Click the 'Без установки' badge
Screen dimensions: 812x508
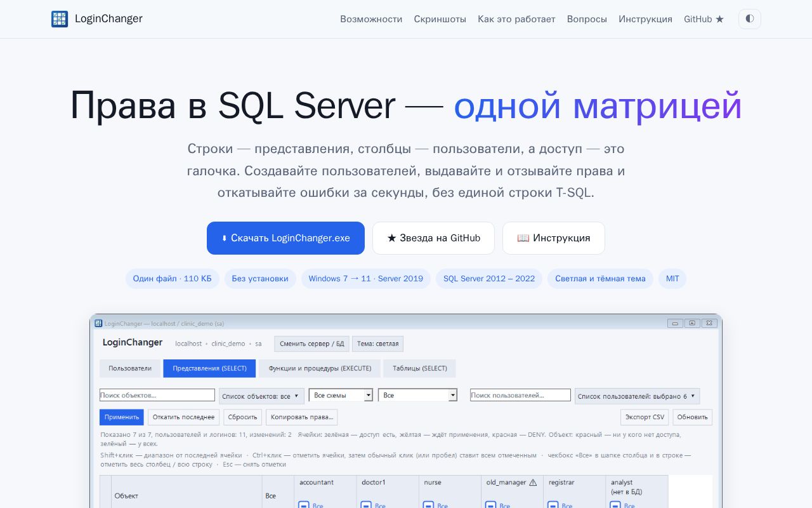coord(260,279)
